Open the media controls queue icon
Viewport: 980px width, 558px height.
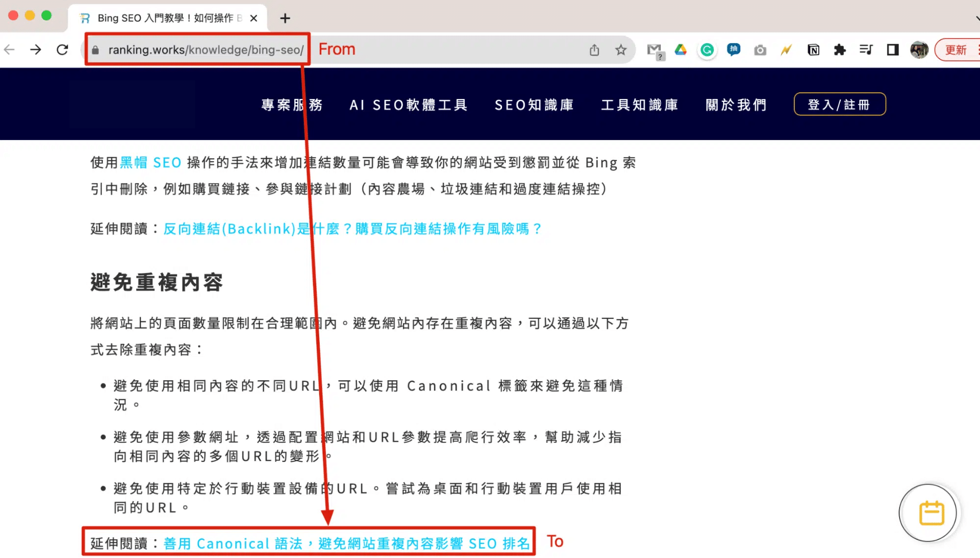(866, 50)
